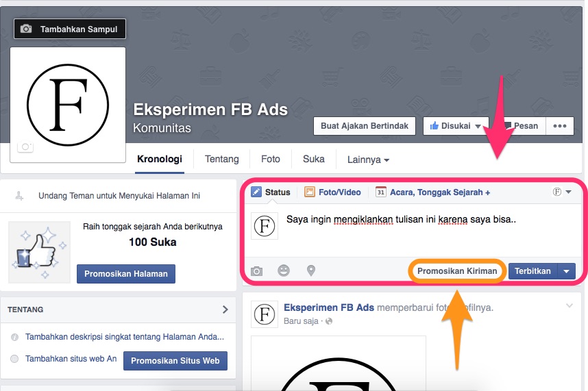Image resolution: width=588 pixels, height=391 pixels.
Task: Click the smiley emoji icon in composer
Action: tap(284, 270)
